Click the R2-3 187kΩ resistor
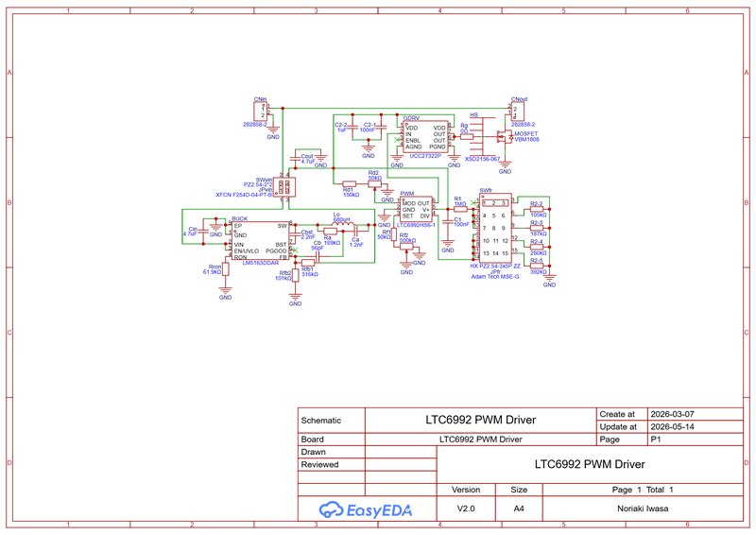 pos(537,228)
